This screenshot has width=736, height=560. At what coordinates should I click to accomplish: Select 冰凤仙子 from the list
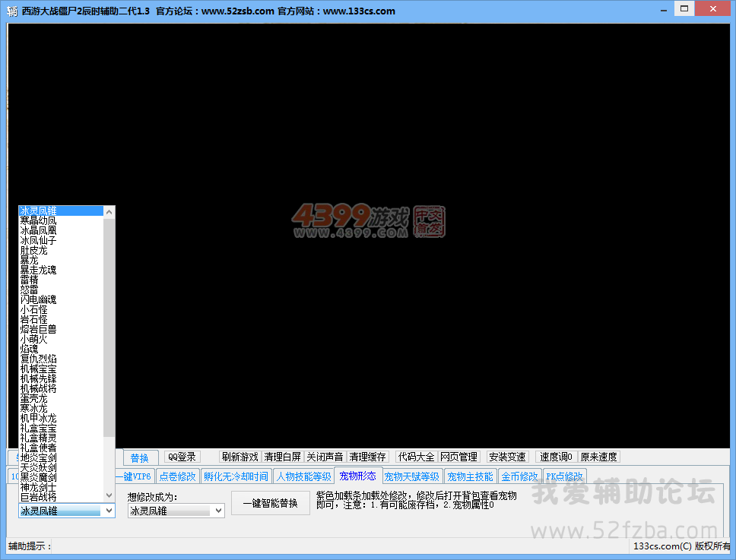click(x=61, y=240)
